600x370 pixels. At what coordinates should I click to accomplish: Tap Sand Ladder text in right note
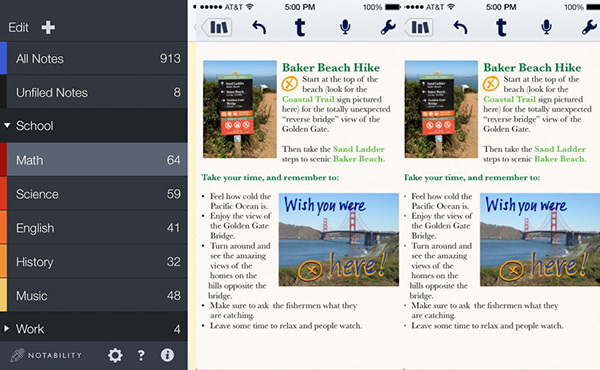[560, 149]
